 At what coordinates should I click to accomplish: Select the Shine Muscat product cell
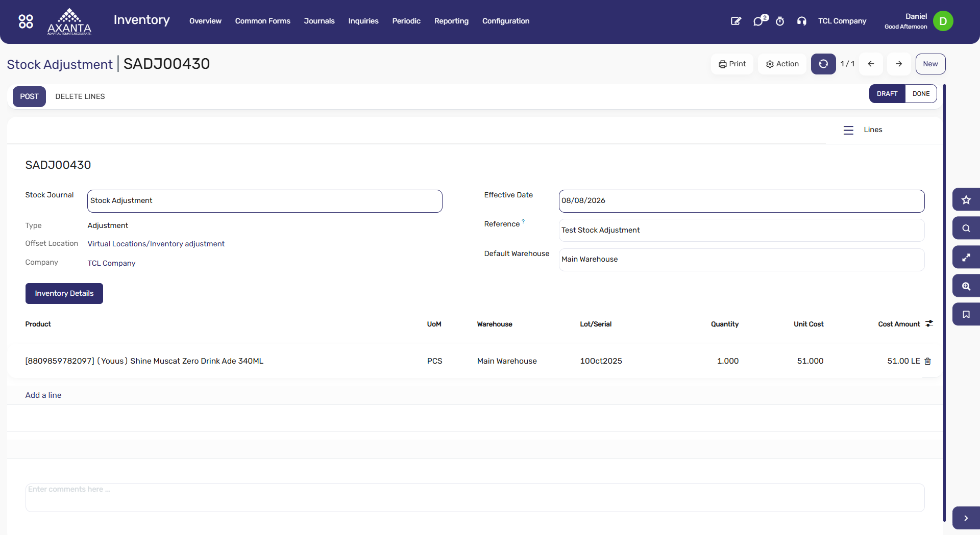144,361
